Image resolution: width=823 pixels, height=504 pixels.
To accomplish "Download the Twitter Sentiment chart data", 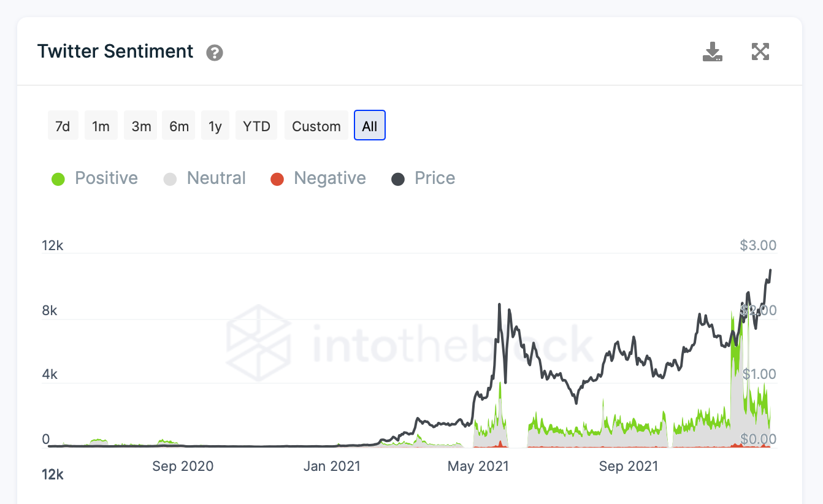I will (712, 52).
